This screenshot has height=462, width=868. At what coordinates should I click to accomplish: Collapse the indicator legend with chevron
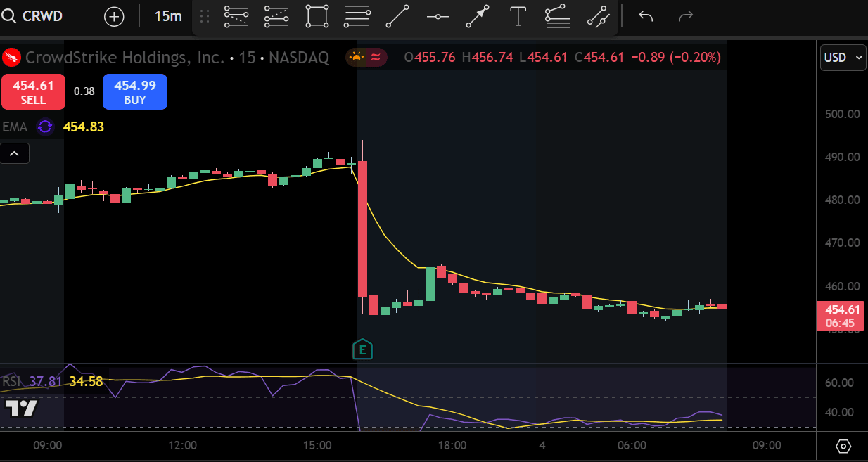point(15,153)
